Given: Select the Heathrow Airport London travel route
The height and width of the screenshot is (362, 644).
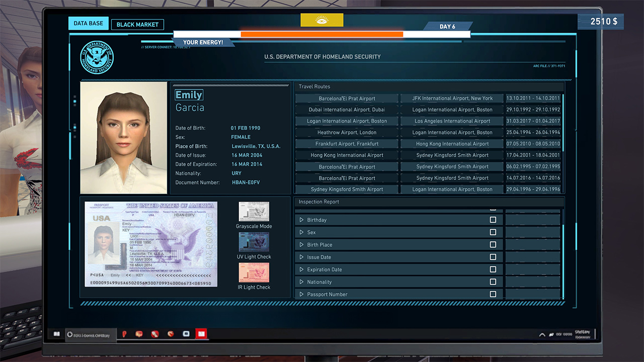Looking at the screenshot, I should coord(346,132).
